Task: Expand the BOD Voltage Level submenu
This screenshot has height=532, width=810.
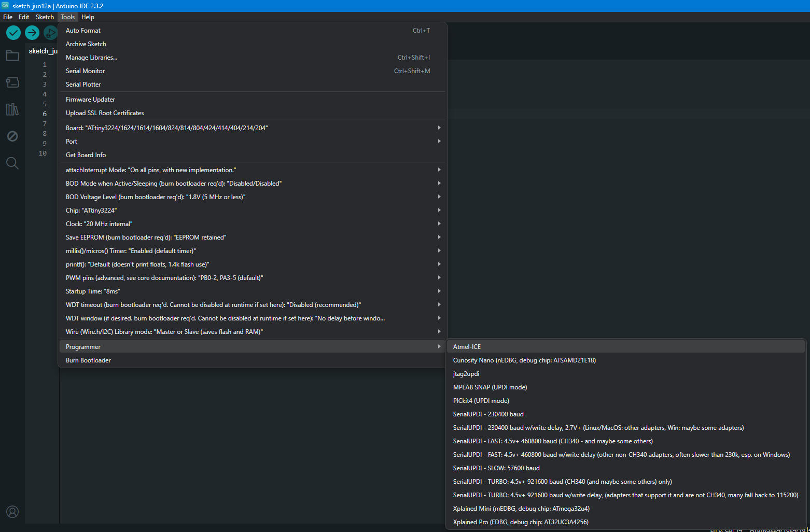Action: pos(253,197)
